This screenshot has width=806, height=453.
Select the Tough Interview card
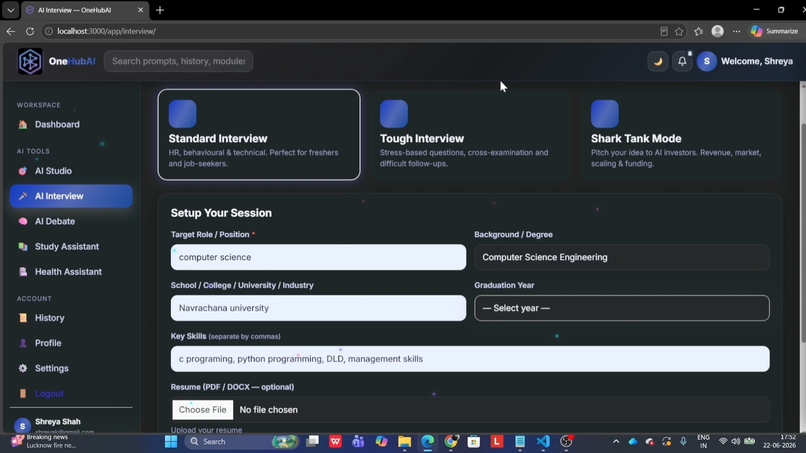(x=470, y=135)
